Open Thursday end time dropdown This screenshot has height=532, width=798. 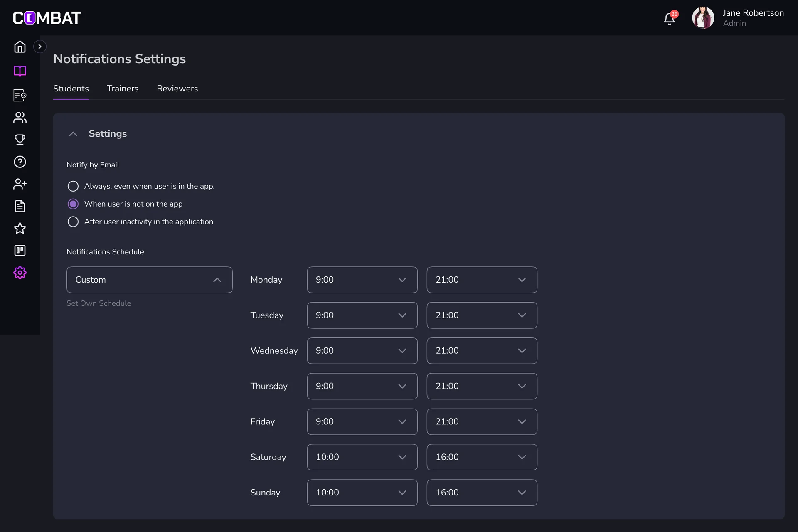482,386
